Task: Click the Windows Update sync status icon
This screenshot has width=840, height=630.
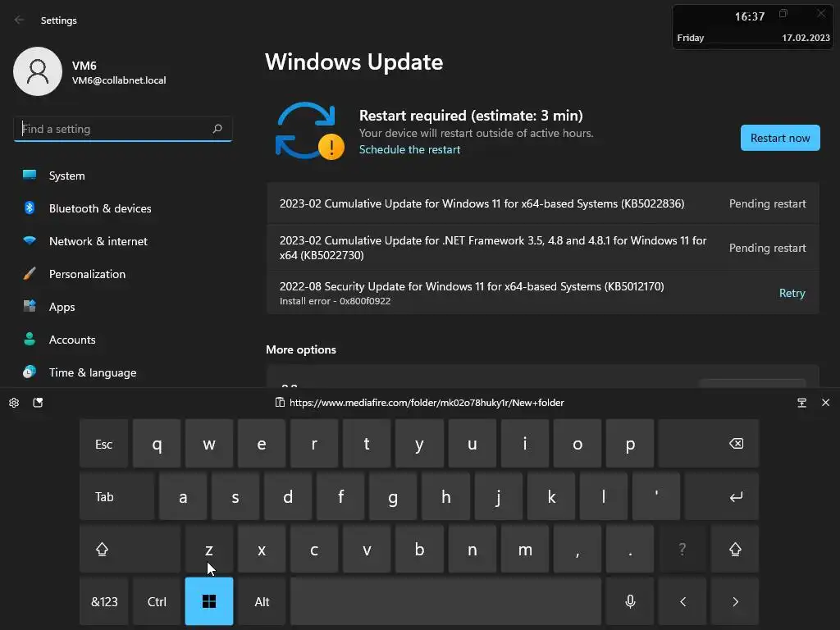Action: tap(309, 130)
